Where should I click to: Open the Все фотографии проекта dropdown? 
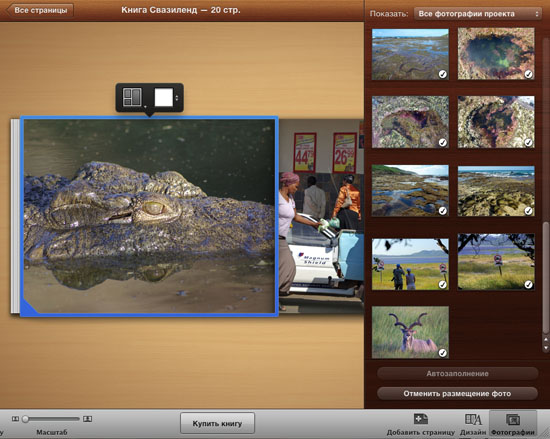(x=478, y=14)
